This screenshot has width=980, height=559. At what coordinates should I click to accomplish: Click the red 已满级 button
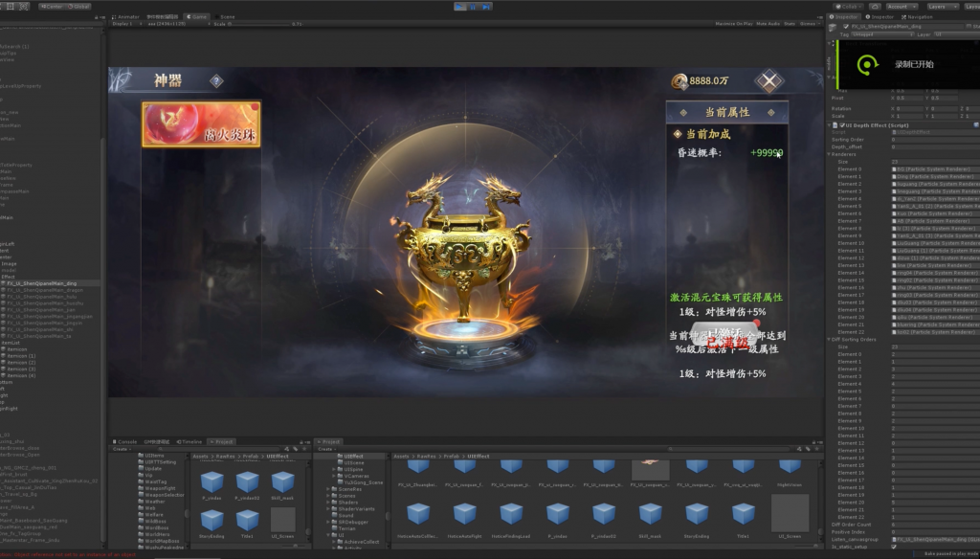click(x=727, y=338)
